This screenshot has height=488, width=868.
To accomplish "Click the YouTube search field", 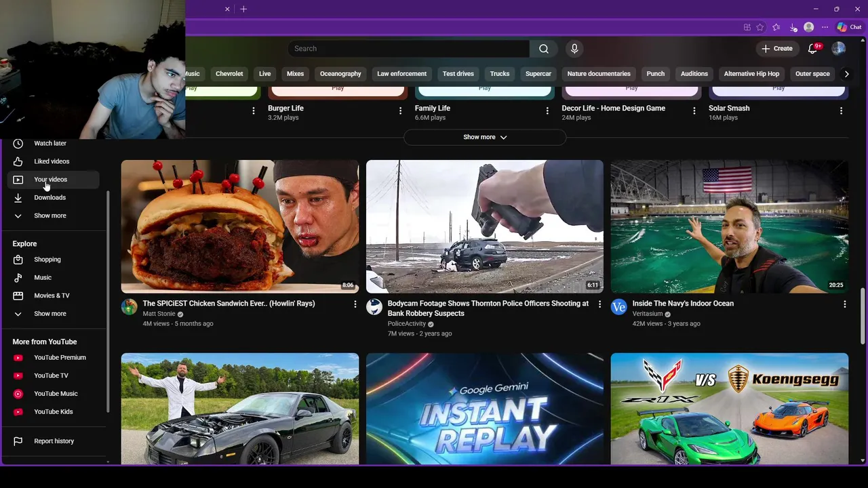I will tap(408, 49).
